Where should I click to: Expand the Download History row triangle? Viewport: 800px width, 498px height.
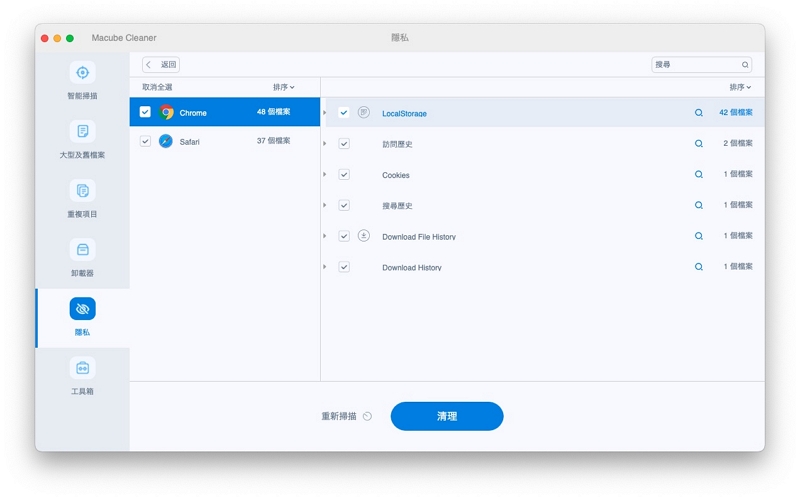tap(324, 266)
